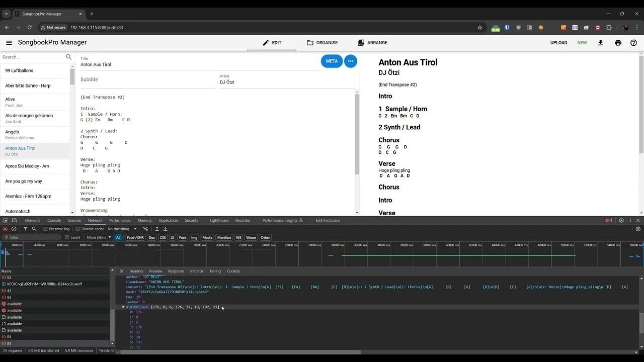Filter requests by Img type
The image size is (644, 362).
(194, 237)
